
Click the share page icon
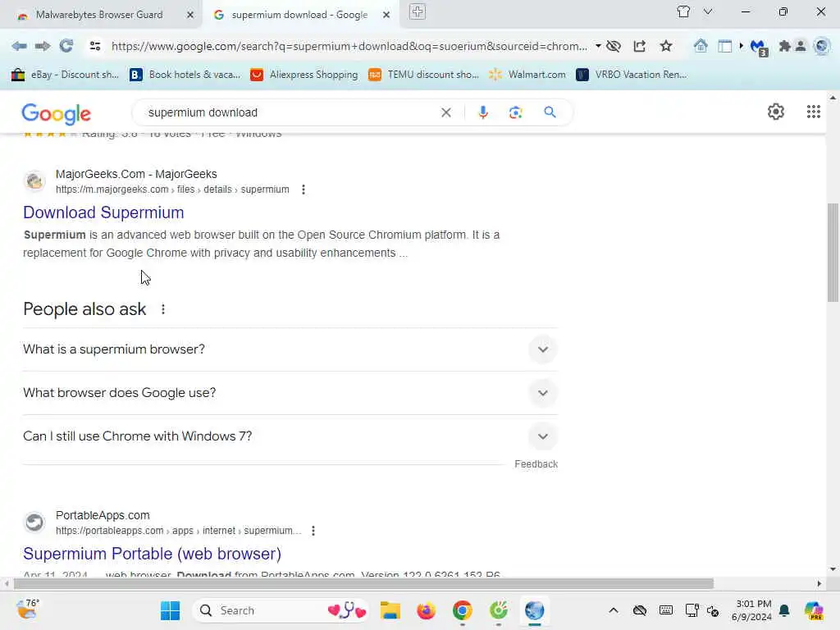640,46
